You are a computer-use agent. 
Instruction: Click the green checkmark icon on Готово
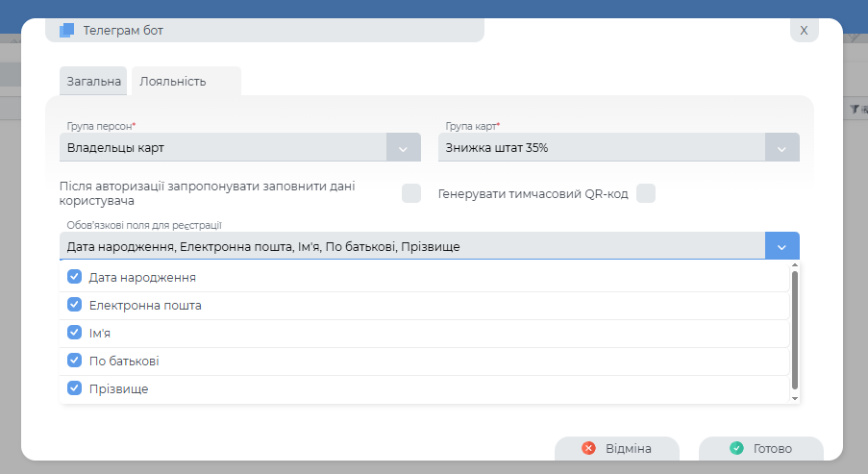(x=736, y=449)
